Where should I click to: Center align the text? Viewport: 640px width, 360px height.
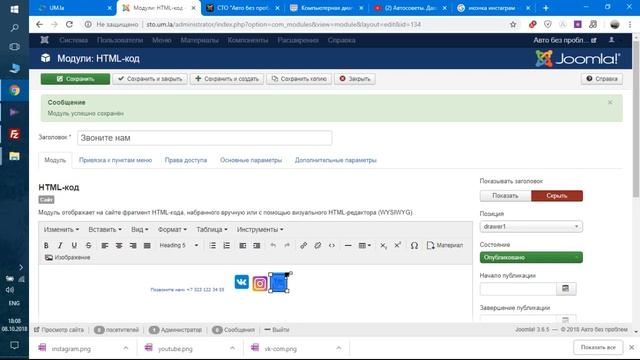[119, 245]
